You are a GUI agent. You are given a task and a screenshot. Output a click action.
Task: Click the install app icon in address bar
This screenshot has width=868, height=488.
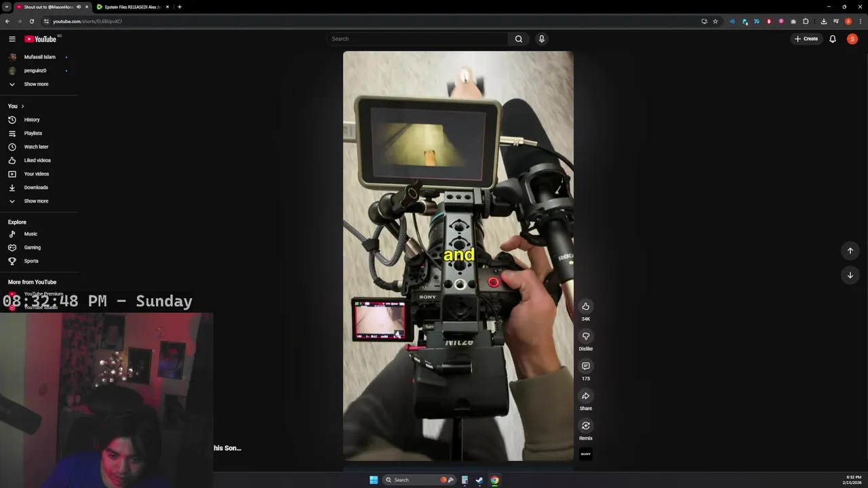point(704,21)
